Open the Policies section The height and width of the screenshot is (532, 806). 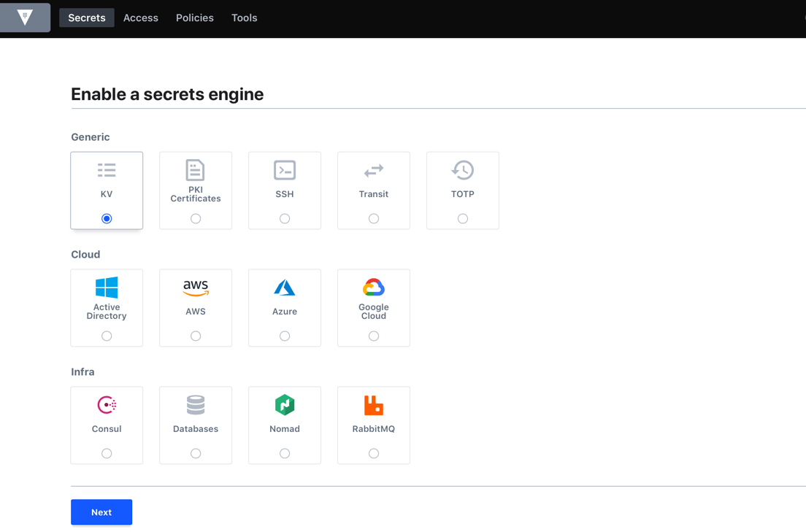click(x=194, y=18)
